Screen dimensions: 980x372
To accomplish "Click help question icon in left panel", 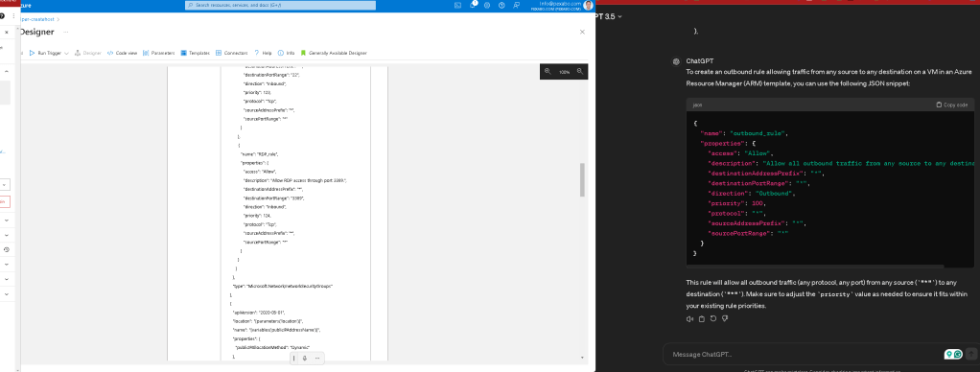I will point(3,15).
